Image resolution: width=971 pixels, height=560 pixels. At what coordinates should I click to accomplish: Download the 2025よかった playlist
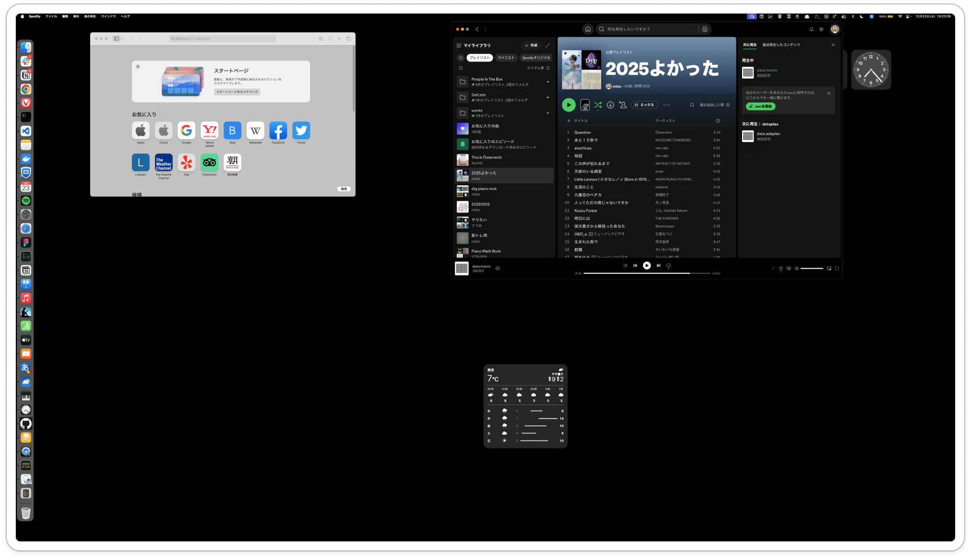[610, 105]
